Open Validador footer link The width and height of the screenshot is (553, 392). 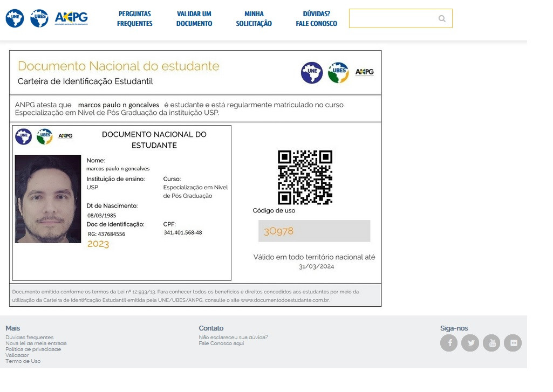(x=17, y=355)
